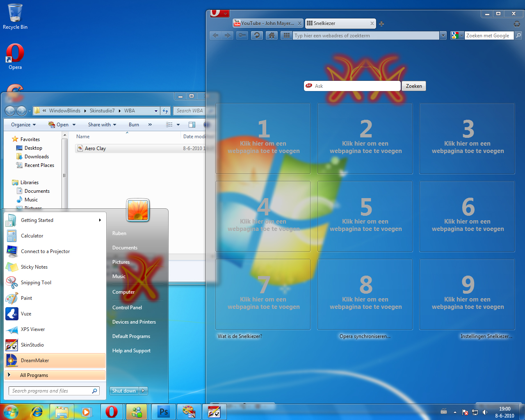Reload the page in Opera

point(257,36)
